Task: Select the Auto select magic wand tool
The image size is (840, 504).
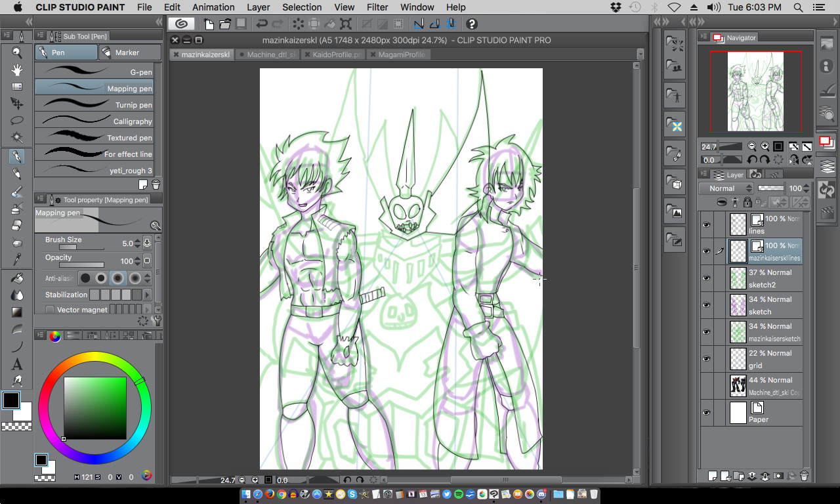Action: (x=17, y=137)
